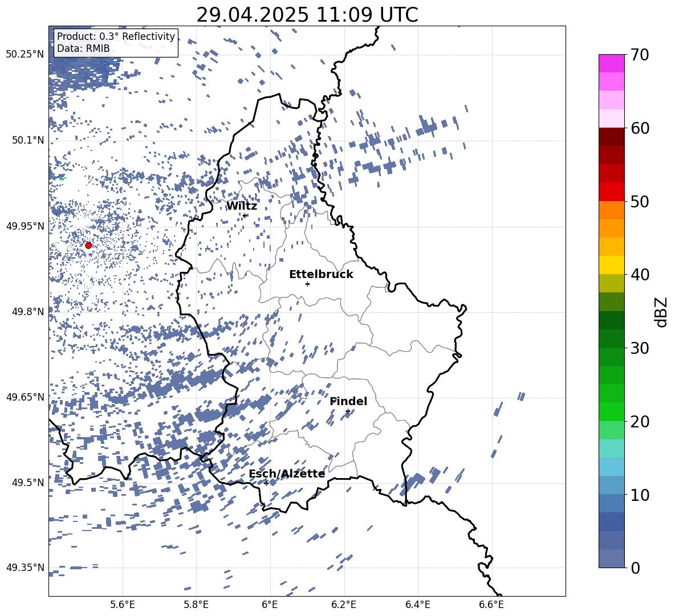The width and height of the screenshot is (675, 616).
Task: Click the Ettelbruck station cross marker
Action: [307, 284]
